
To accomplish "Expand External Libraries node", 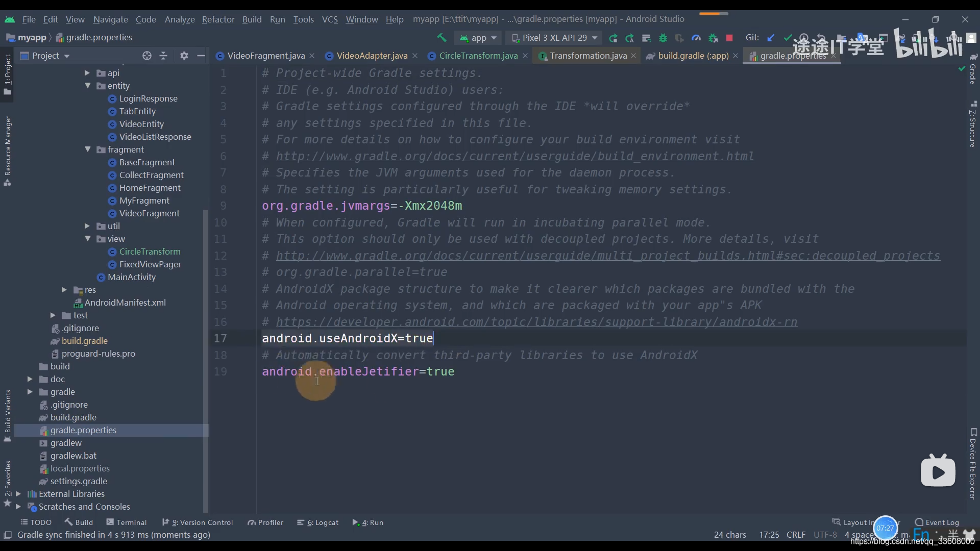I will [x=18, y=494].
